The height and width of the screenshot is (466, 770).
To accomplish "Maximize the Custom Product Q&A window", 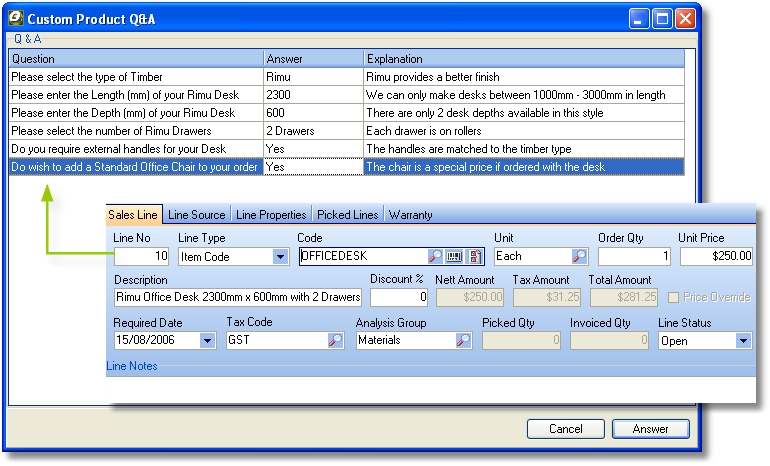I will [662, 18].
